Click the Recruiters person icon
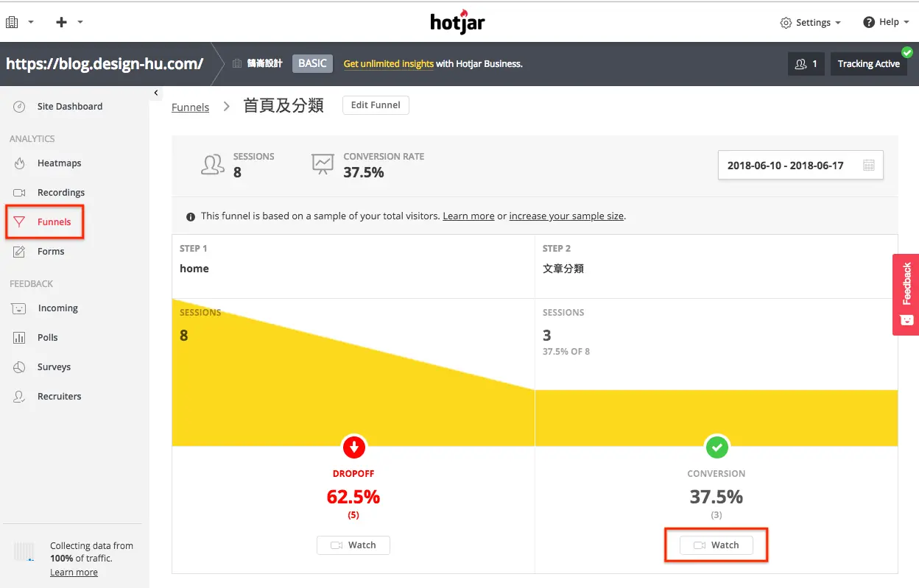 [20, 397]
